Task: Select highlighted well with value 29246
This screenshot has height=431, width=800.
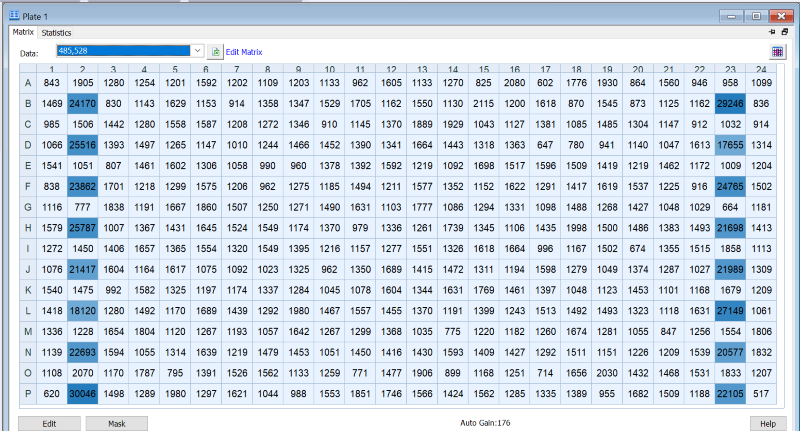Action: (x=730, y=103)
